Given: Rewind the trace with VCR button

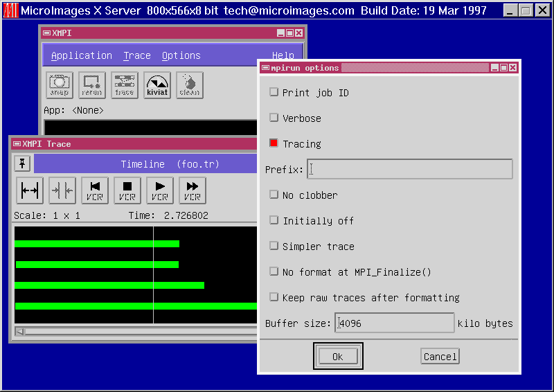Looking at the screenshot, I should click(x=95, y=190).
